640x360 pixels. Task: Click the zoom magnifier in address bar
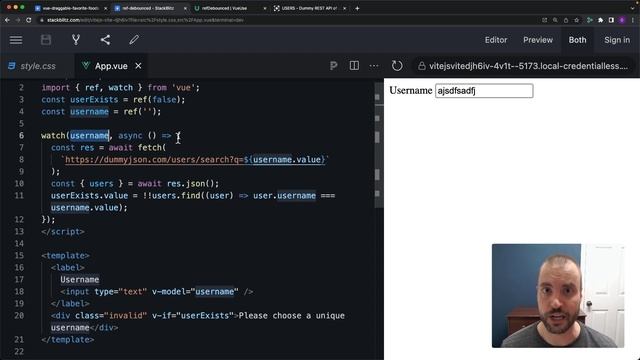point(555,20)
